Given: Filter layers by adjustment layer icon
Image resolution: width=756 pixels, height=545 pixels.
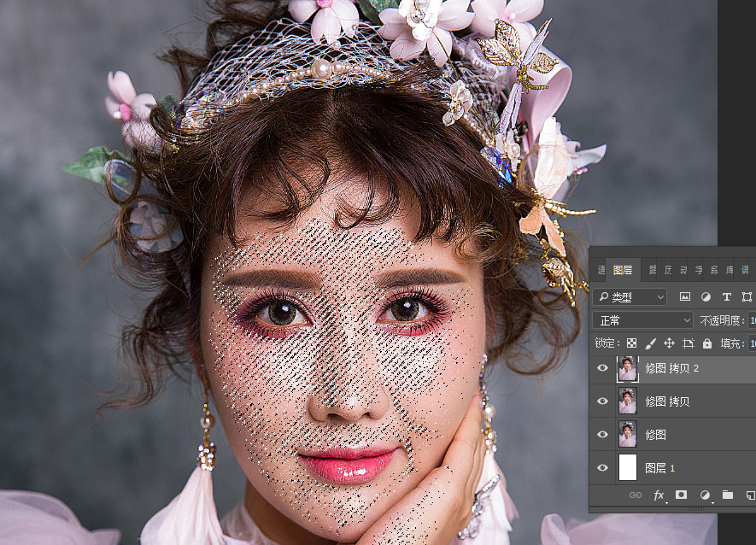Looking at the screenshot, I should (706, 297).
